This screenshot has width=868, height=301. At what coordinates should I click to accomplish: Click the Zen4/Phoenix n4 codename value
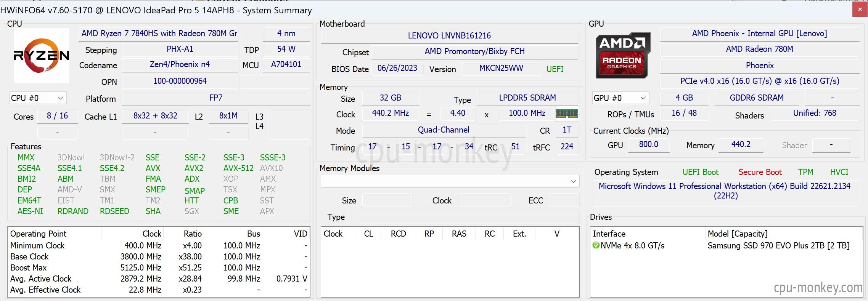180,64
